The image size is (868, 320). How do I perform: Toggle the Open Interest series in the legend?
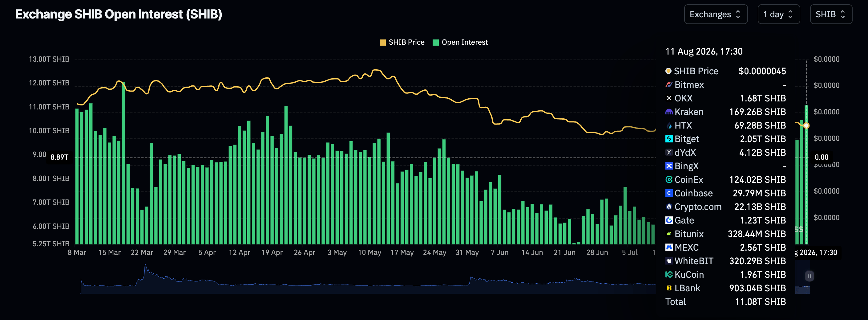point(460,42)
